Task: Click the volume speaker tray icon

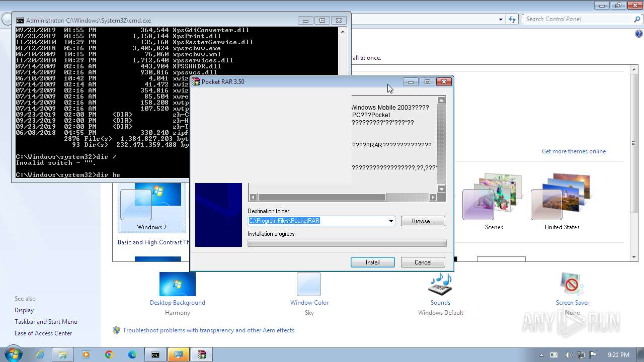Action: 568,354
